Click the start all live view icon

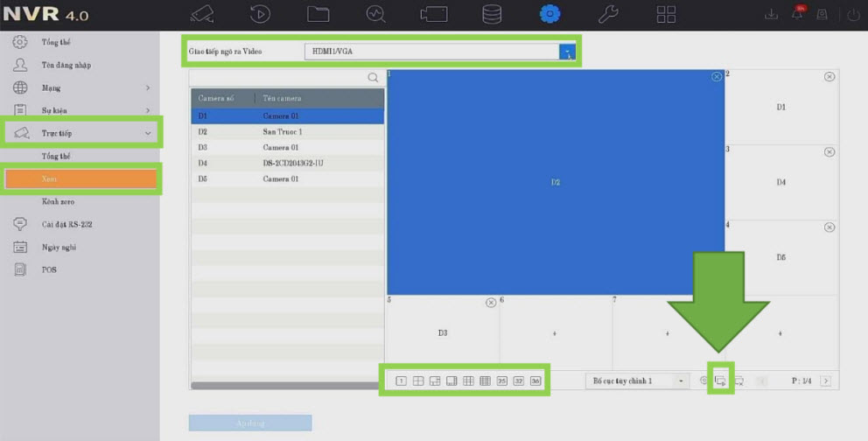tap(721, 381)
